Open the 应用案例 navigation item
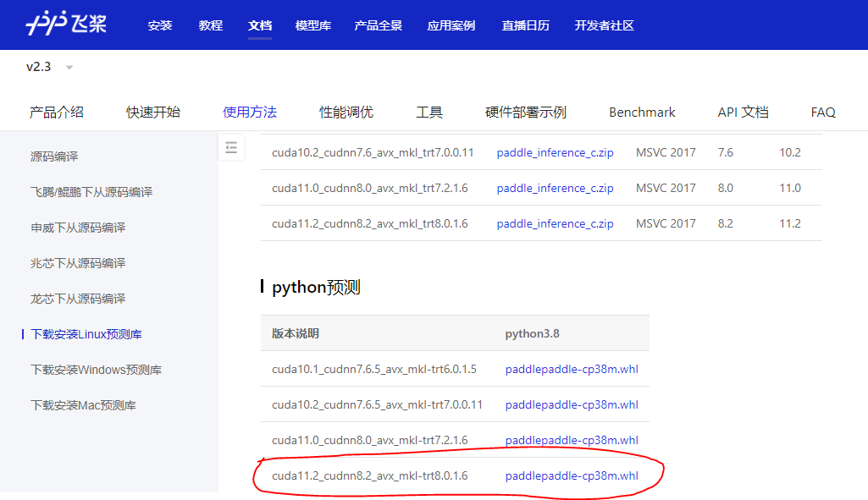The height and width of the screenshot is (500, 868). [x=451, y=25]
